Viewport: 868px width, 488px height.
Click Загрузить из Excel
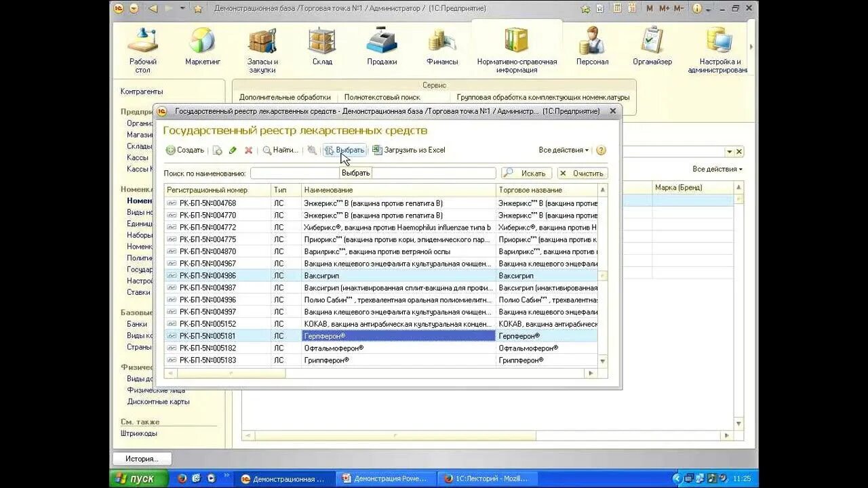tap(409, 150)
